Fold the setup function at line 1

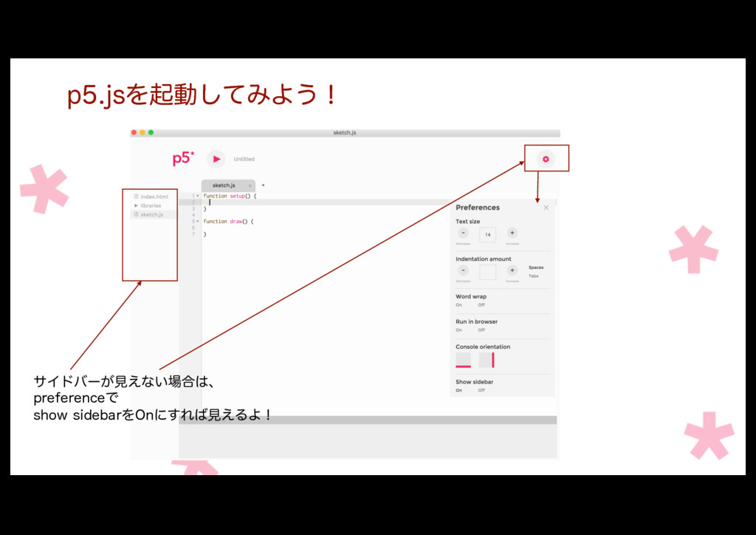click(x=198, y=196)
